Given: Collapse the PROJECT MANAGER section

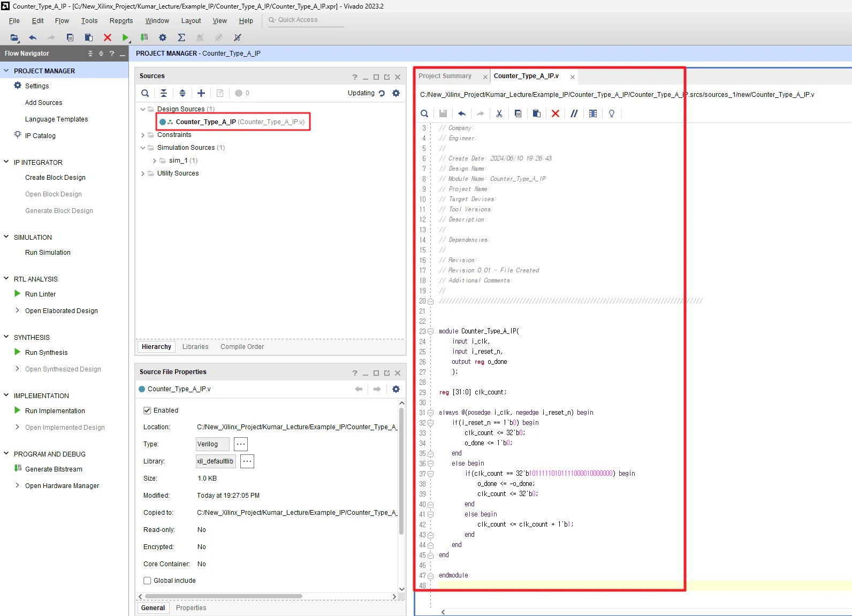Looking at the screenshot, I should point(6,71).
